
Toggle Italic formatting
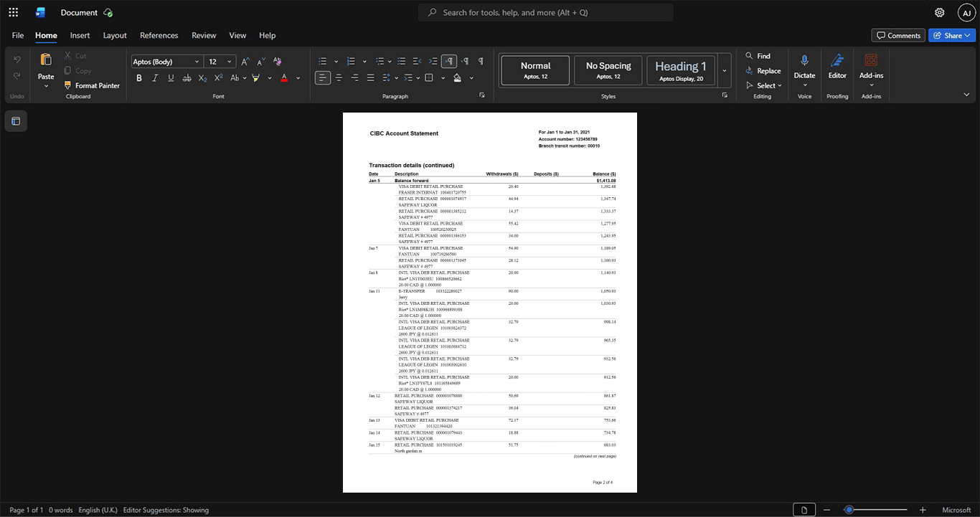(155, 78)
